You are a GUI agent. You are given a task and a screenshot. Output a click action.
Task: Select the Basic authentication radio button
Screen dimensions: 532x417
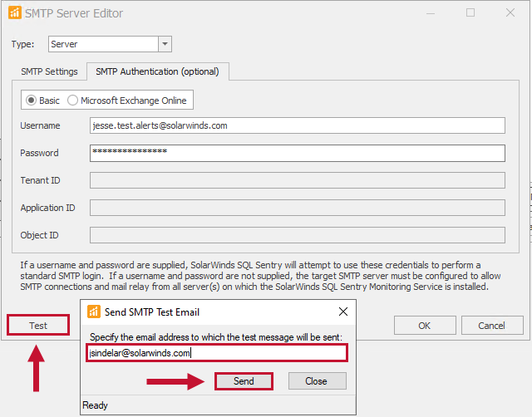(32, 101)
